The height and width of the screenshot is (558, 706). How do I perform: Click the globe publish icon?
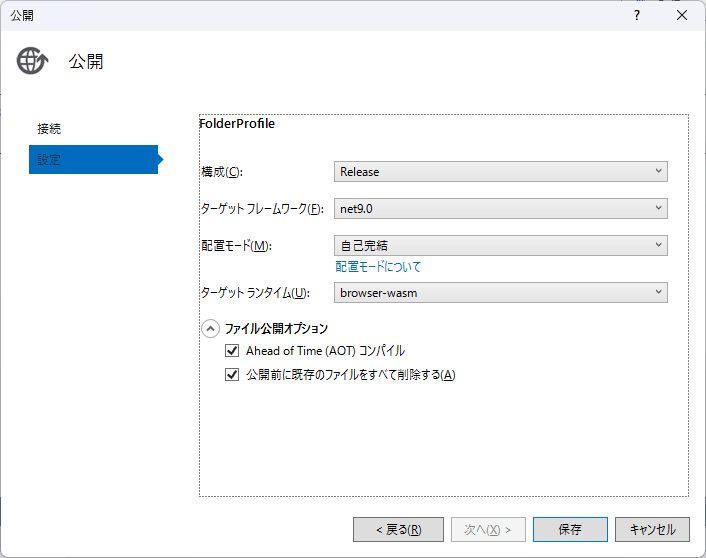tap(32, 61)
